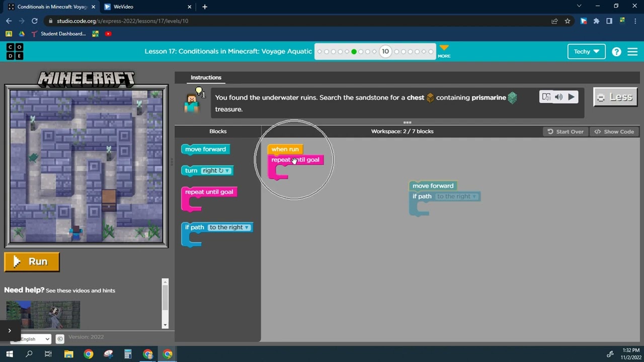Open the browser extensions puzzle icon
The height and width of the screenshot is (362, 644).
point(596,21)
